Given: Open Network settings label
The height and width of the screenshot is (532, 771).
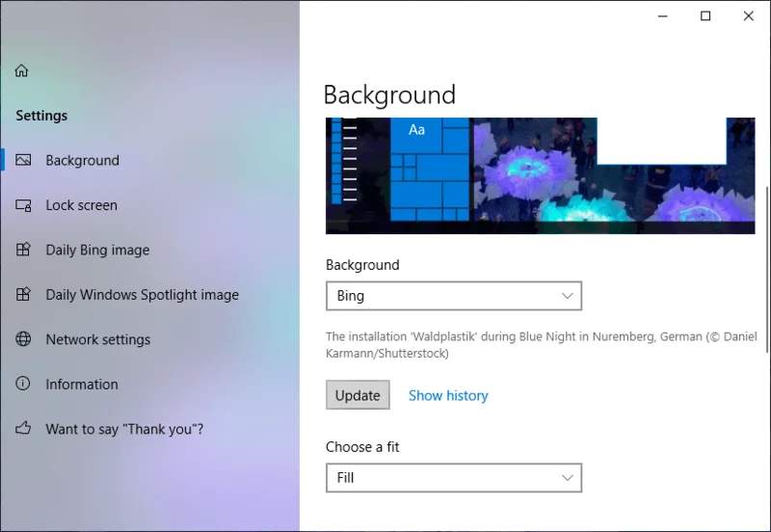Looking at the screenshot, I should click(98, 339).
